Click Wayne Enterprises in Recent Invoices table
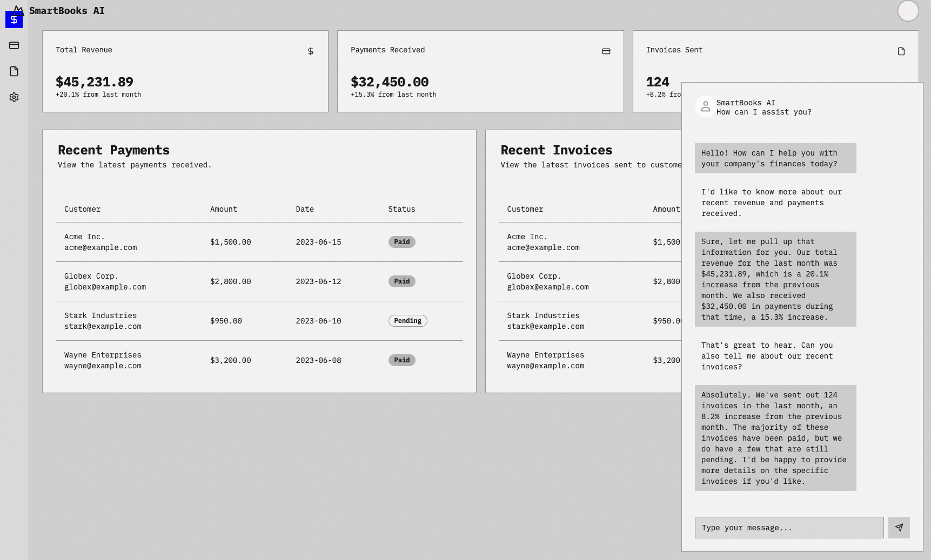 click(x=545, y=355)
